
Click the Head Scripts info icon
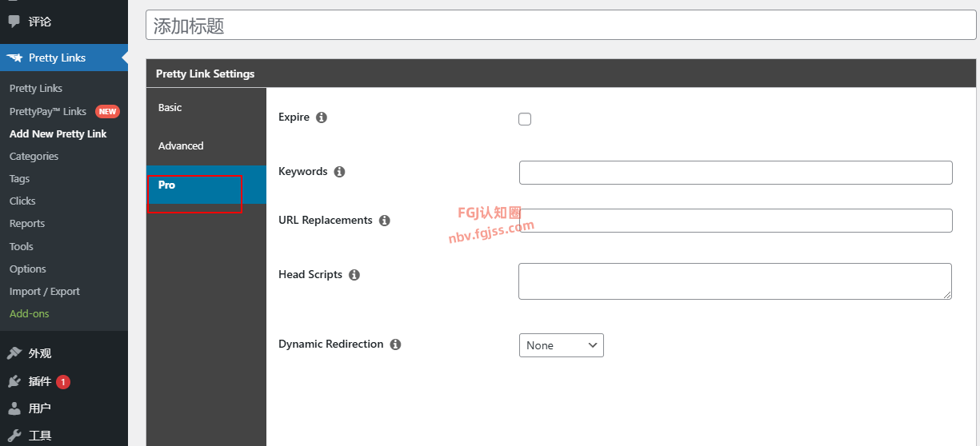pyautogui.click(x=354, y=275)
